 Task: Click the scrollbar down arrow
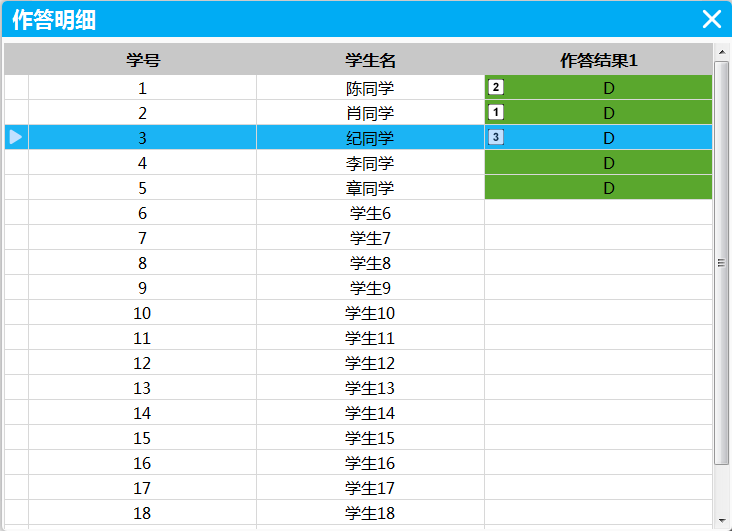(x=722, y=521)
